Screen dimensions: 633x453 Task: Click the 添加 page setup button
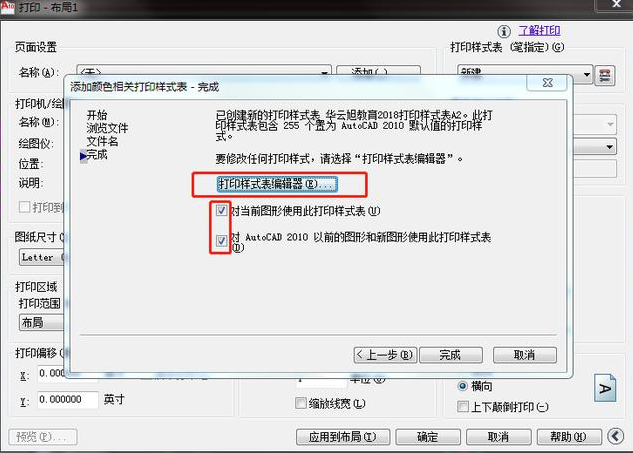click(378, 71)
